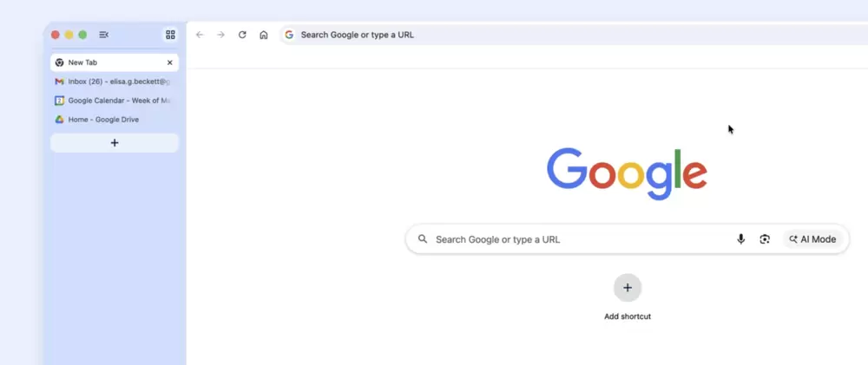Click the forward navigation arrow
Screen dimensions: 868x365
(x=220, y=35)
